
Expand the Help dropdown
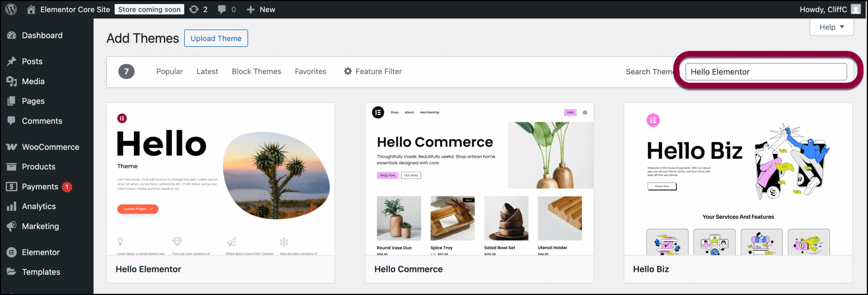pos(832,27)
